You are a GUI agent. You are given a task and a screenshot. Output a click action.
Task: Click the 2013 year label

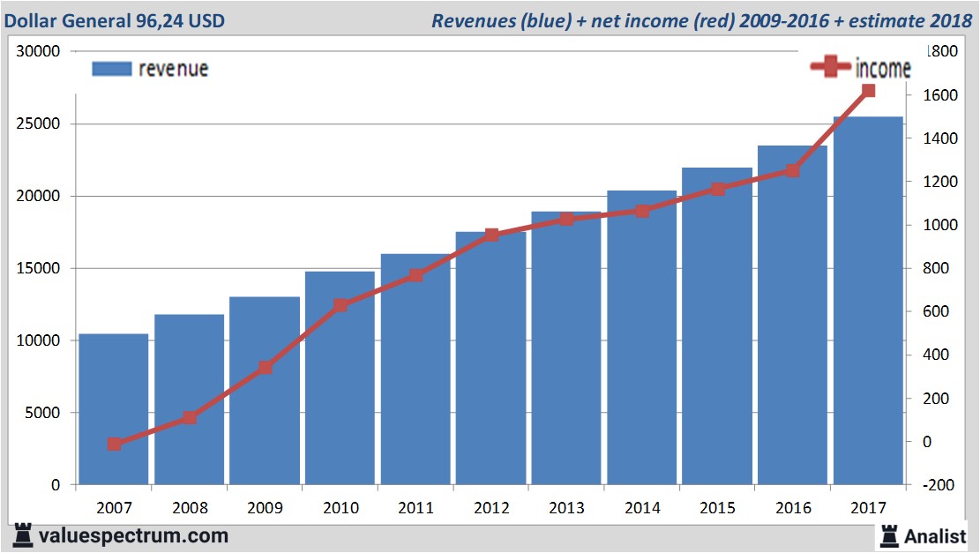(x=567, y=507)
